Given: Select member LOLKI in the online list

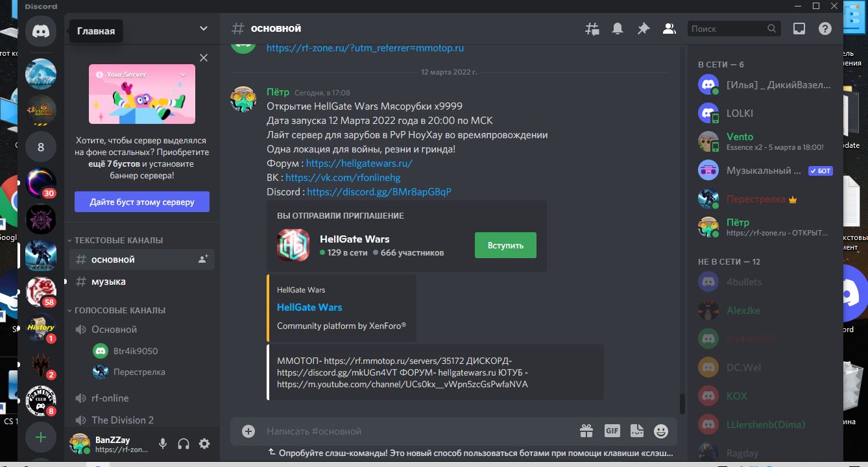Looking at the screenshot, I should (x=766, y=113).
